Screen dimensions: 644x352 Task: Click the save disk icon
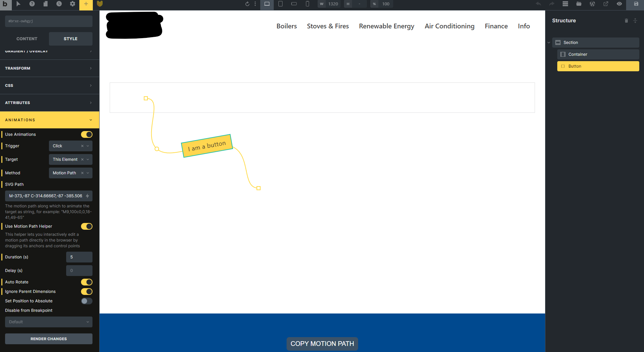point(636,4)
